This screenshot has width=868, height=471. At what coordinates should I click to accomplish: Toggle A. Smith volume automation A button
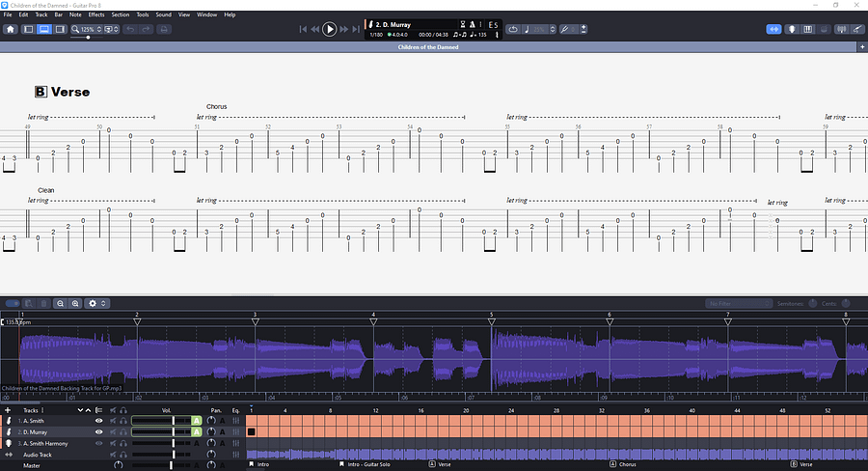coord(197,421)
